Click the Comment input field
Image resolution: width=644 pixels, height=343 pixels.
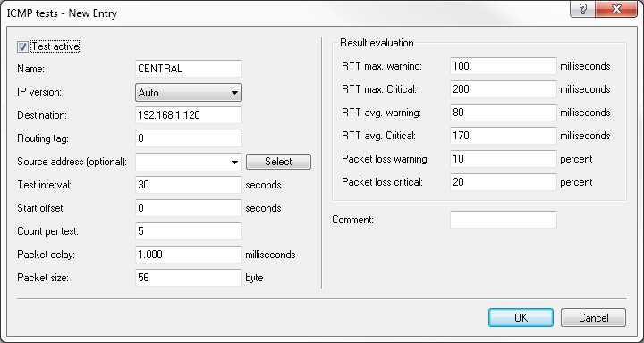click(504, 220)
